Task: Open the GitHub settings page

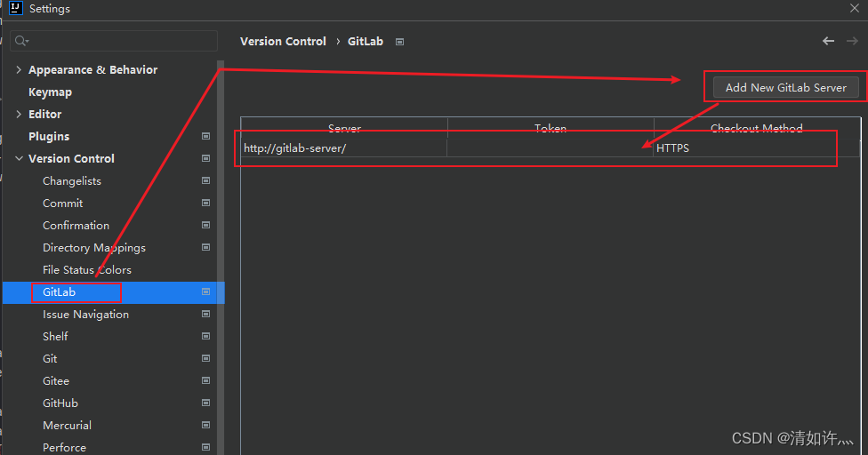Action: 60,403
